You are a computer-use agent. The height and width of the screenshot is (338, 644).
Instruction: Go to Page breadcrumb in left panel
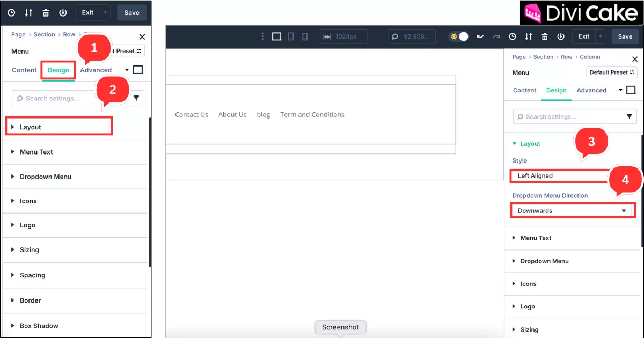click(x=18, y=34)
